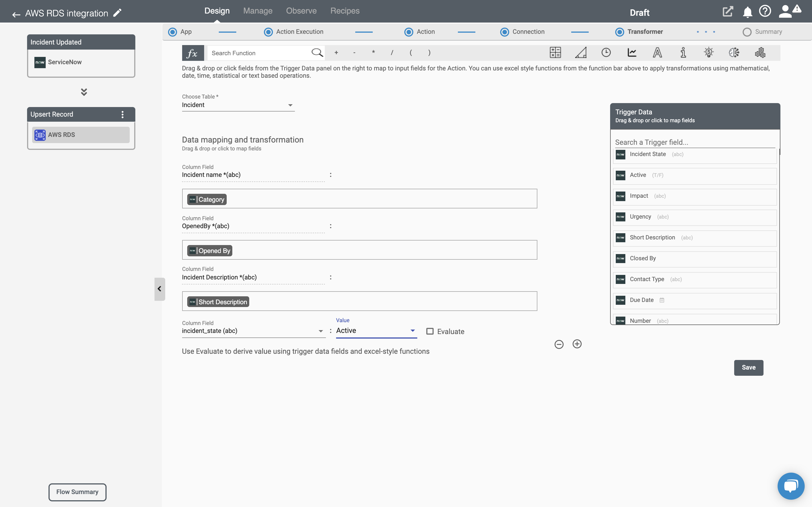Click the chart/graph icon in toolbar
This screenshot has height=507, width=812.
coord(631,53)
